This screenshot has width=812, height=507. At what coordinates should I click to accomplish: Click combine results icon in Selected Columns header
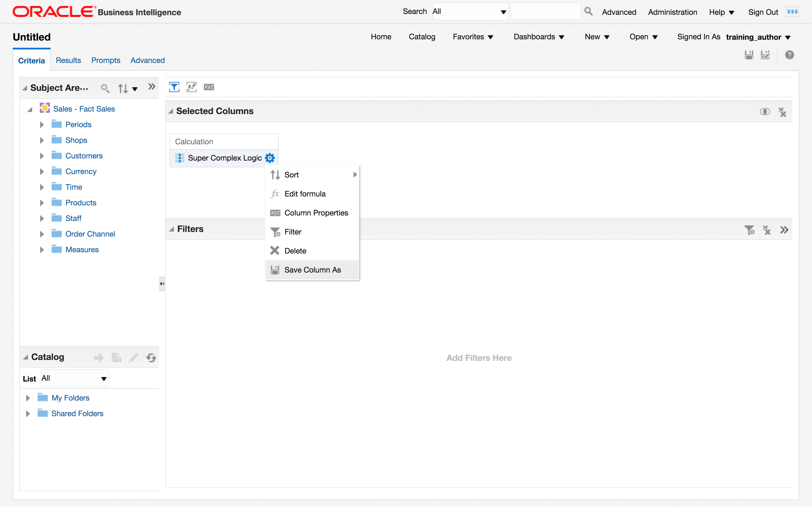coord(765,112)
